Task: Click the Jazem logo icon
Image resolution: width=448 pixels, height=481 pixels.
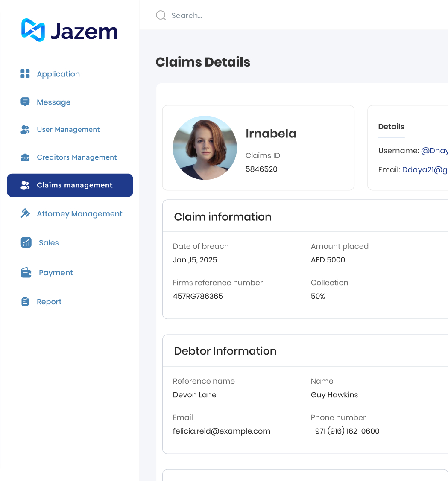Action: (33, 30)
